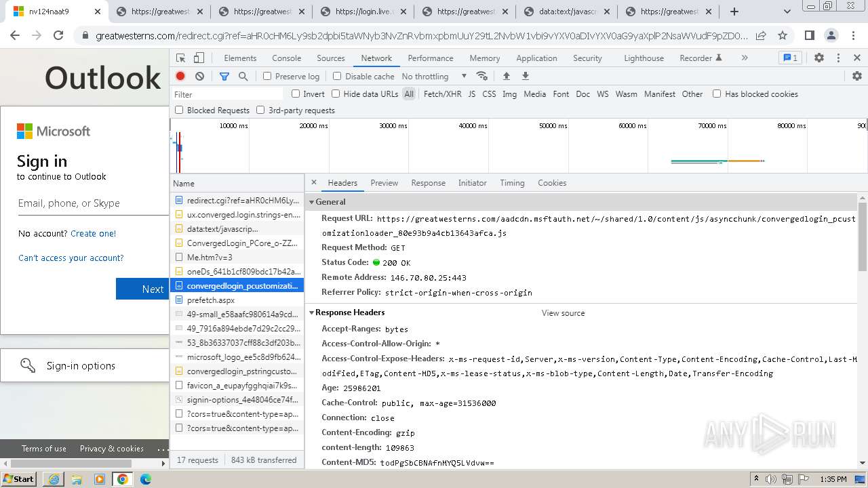Toggle the network filter funnel icon
Image resolution: width=868 pixels, height=488 pixels.
224,77
